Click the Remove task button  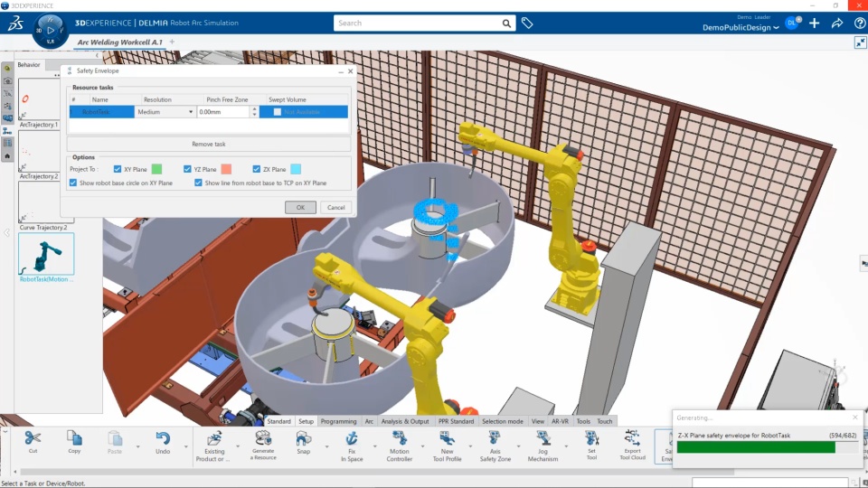pyautogui.click(x=209, y=144)
